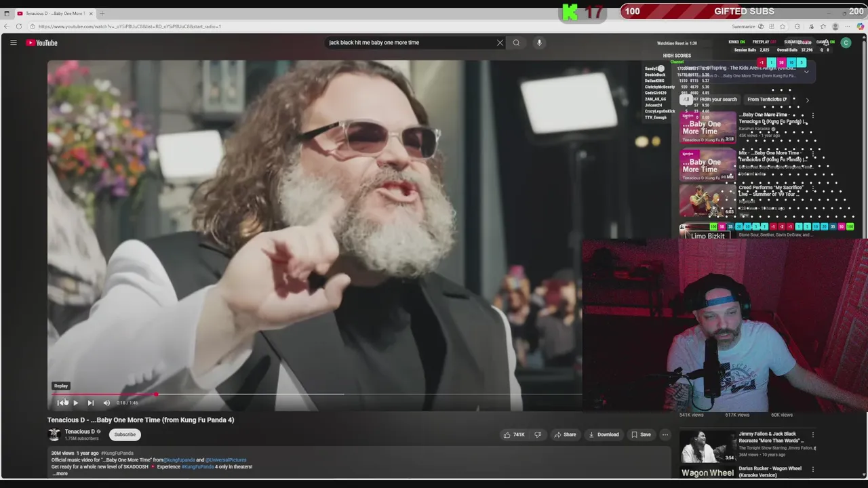The height and width of the screenshot is (488, 868).
Task: Skip to next video in playlist
Action: pyautogui.click(x=91, y=403)
